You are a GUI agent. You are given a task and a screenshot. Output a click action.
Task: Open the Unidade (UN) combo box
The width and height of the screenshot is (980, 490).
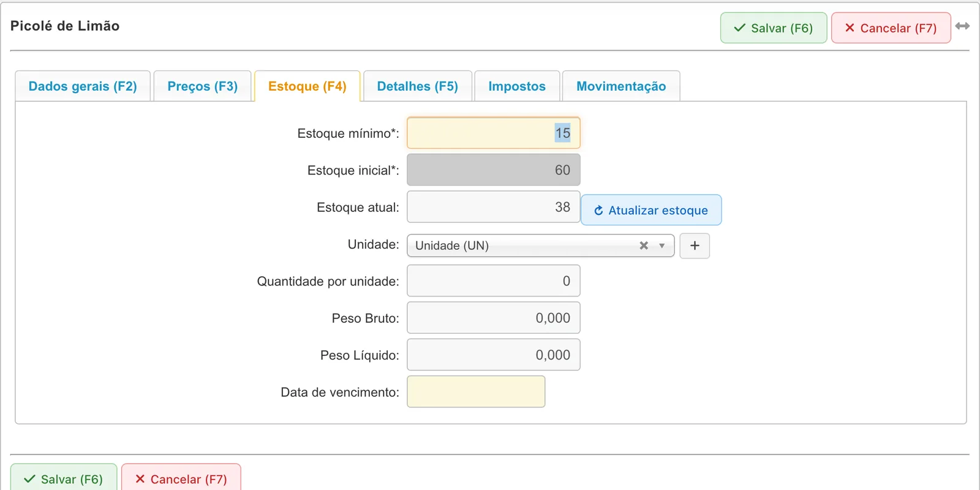pyautogui.click(x=540, y=246)
